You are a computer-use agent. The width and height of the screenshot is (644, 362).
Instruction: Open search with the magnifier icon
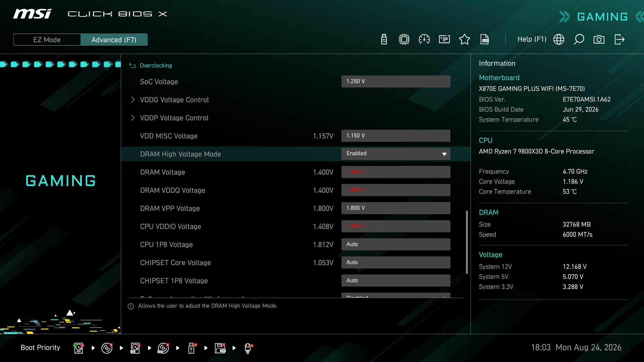click(579, 40)
